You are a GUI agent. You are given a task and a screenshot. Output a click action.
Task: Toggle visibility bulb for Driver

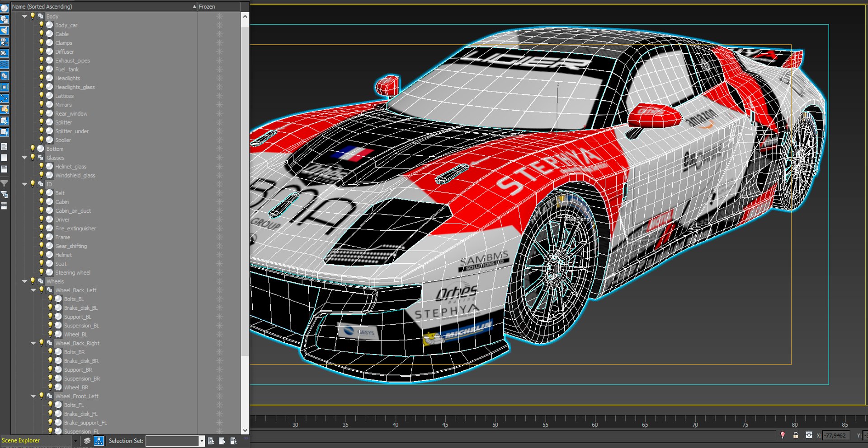point(41,219)
